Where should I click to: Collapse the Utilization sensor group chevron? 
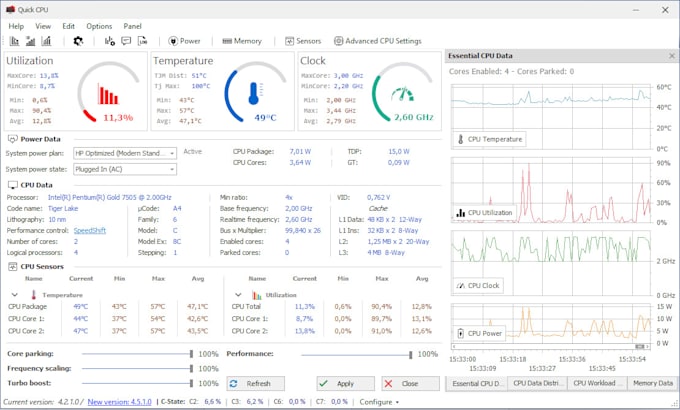pos(238,295)
